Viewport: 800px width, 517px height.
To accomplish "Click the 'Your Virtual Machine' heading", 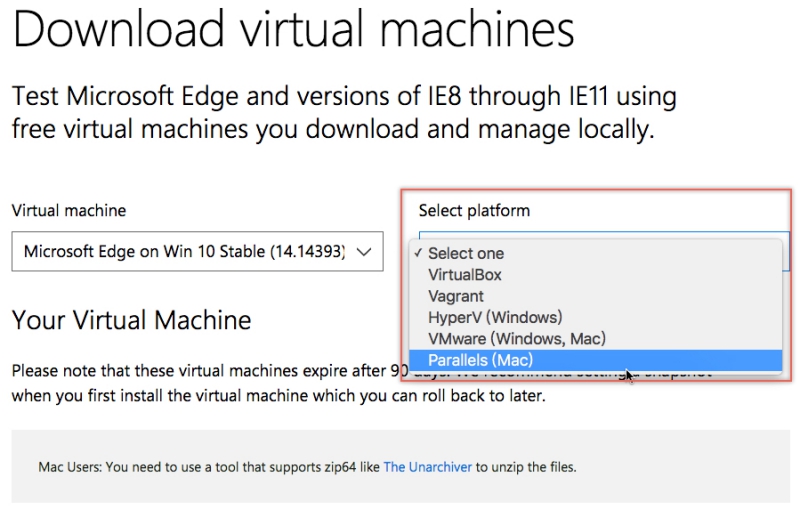I will [131, 321].
